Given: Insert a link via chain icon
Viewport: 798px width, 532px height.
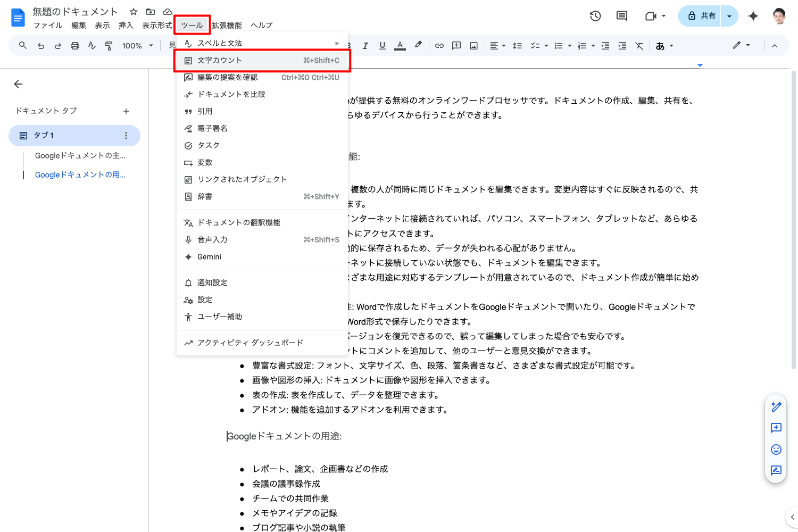Looking at the screenshot, I should [439, 46].
